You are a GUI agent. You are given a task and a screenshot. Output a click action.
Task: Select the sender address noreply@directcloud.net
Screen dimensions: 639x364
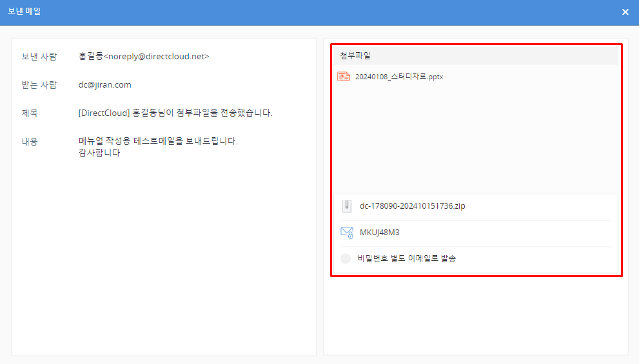[157, 57]
